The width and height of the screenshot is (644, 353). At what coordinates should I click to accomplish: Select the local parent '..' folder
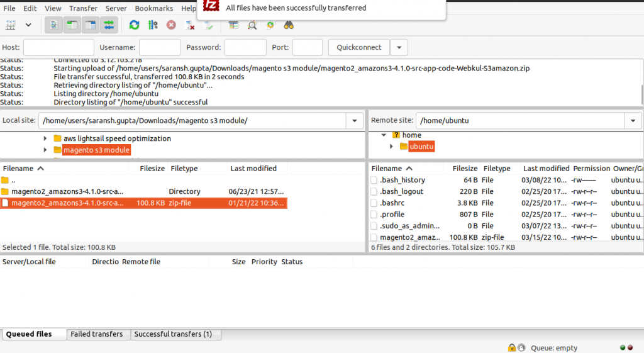(143, 180)
